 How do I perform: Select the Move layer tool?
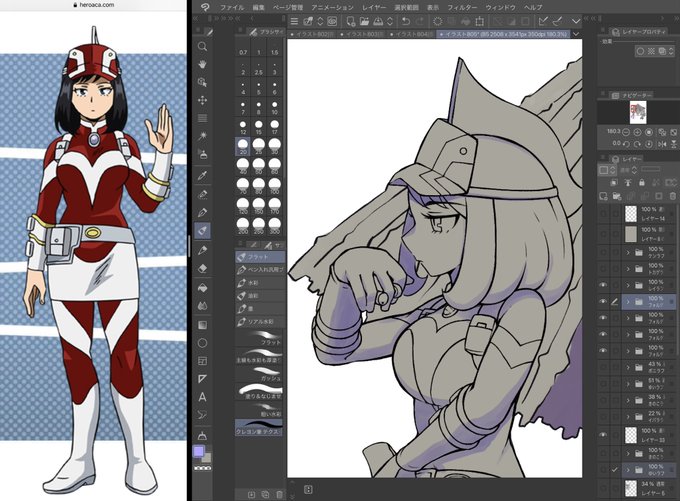tap(202, 100)
